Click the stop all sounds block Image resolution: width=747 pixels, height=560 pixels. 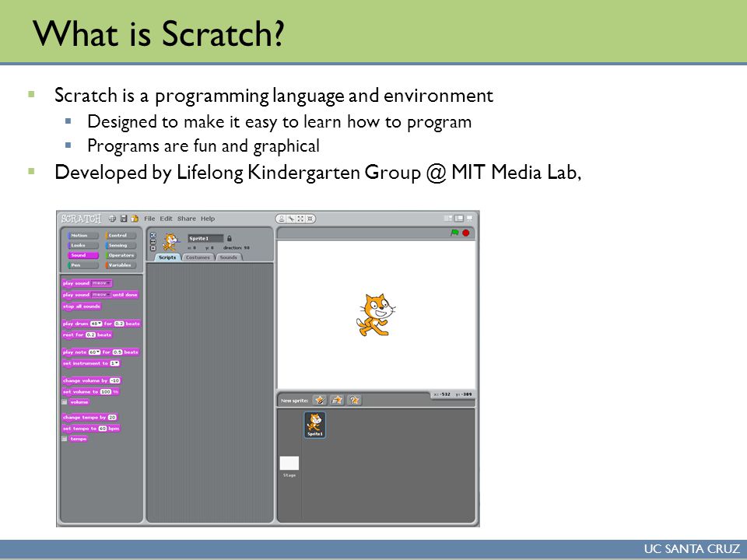click(82, 306)
